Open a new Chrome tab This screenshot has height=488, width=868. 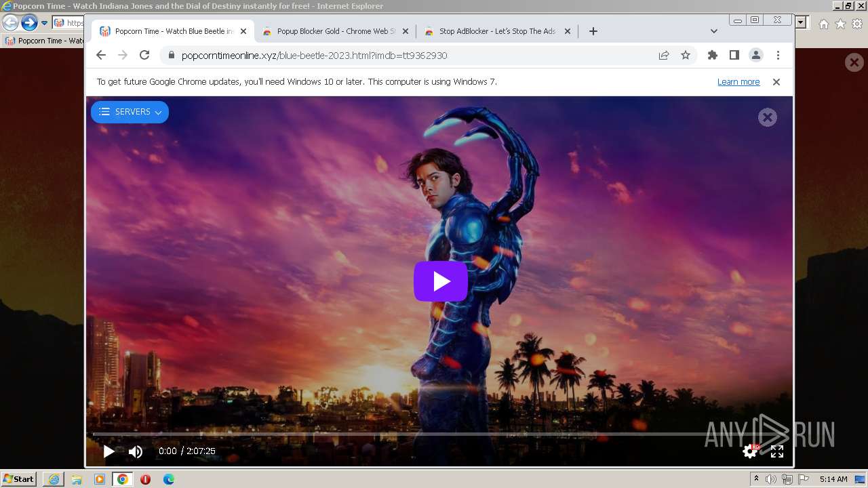(593, 31)
